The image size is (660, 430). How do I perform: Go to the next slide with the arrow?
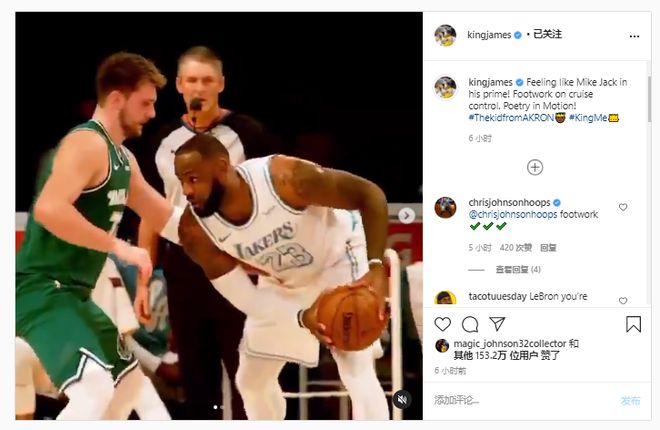click(x=406, y=215)
